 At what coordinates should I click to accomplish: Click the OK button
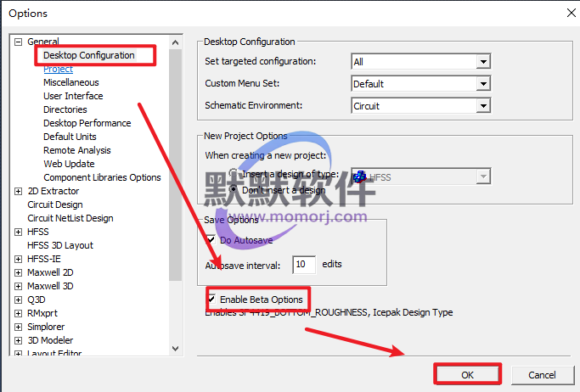[467, 374]
